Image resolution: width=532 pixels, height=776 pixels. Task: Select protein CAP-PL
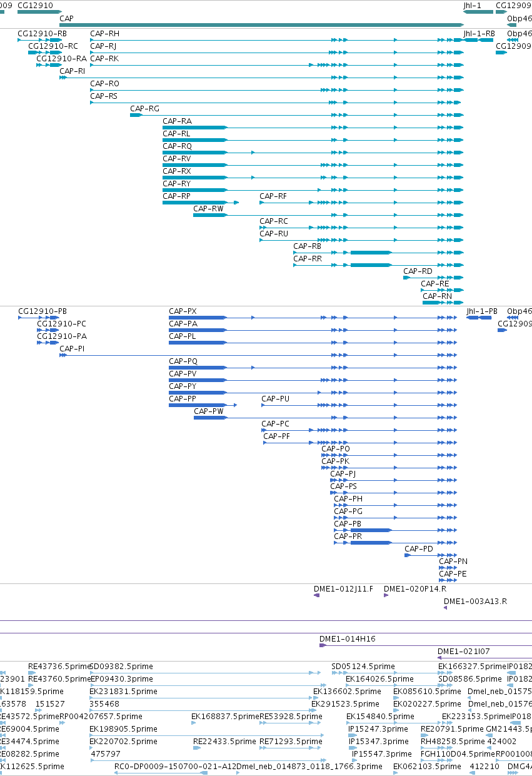coord(313,343)
